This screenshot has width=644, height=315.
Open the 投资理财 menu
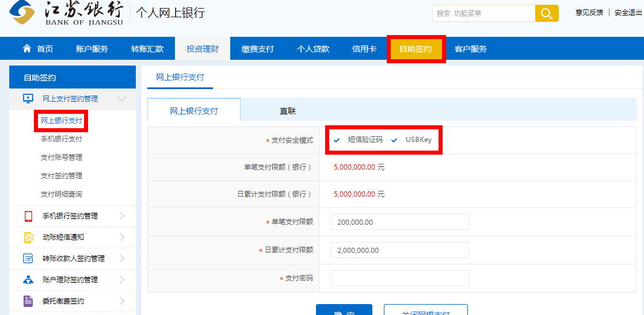click(x=202, y=49)
